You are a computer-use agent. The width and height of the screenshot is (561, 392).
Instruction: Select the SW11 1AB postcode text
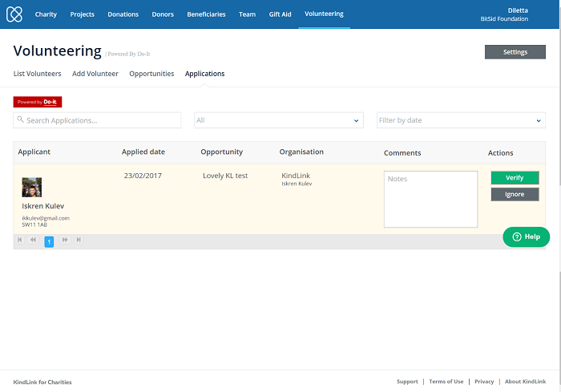(34, 224)
